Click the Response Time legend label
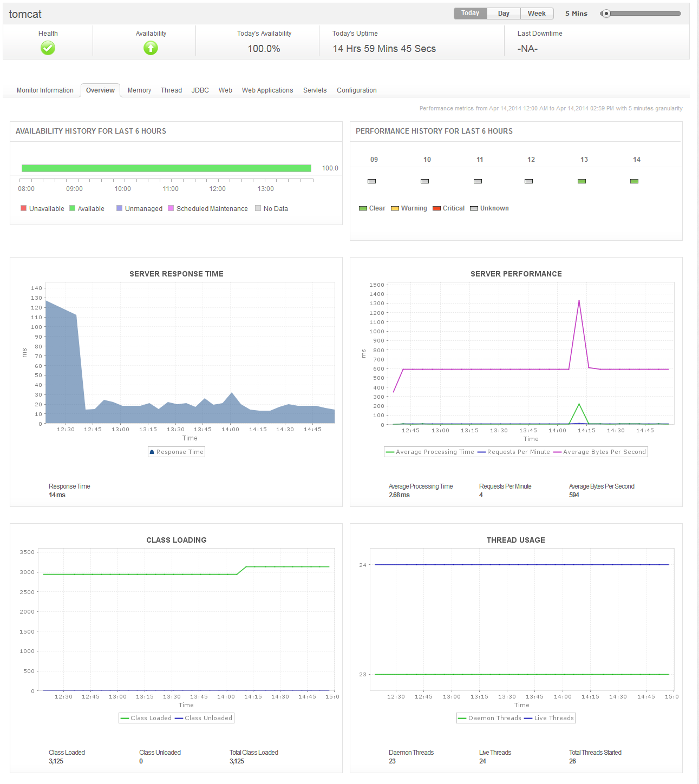Viewport: 699px width, 784px height. tap(180, 452)
